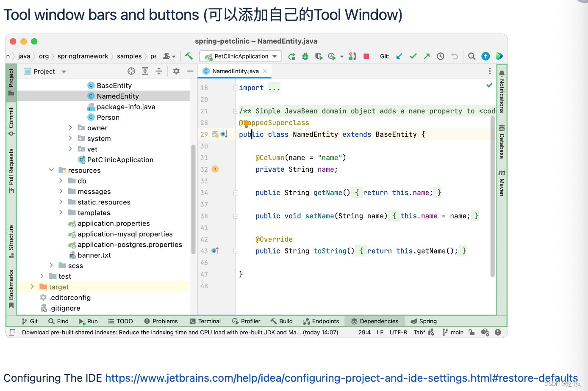Hide the Project panel with the minus icon

tap(190, 71)
